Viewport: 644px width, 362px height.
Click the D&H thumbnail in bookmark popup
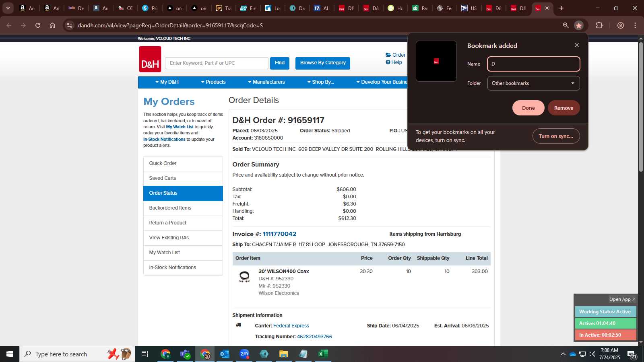pos(436,61)
